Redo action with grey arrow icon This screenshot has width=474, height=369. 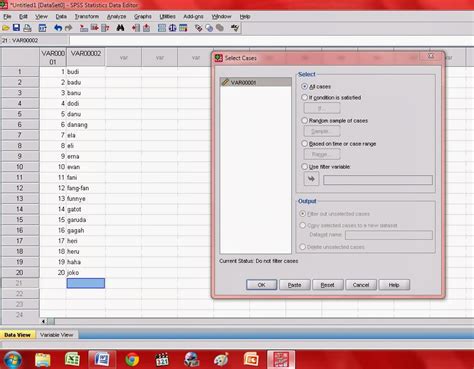69,28
